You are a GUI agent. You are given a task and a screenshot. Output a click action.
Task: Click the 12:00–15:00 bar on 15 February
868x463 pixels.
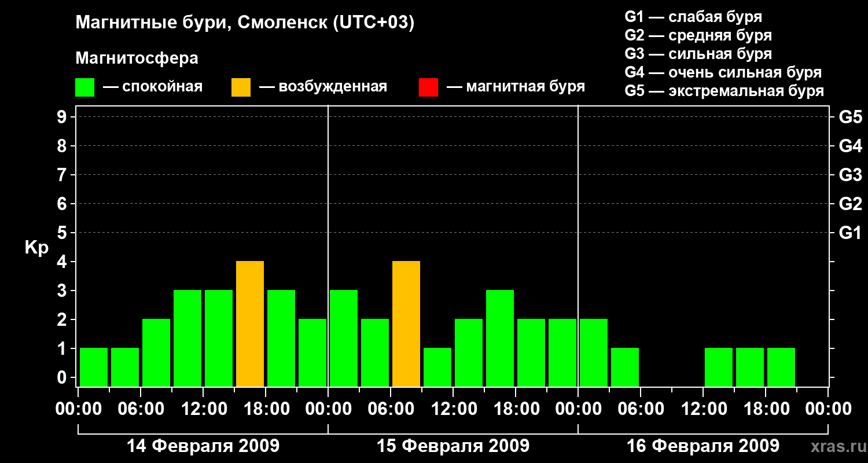tap(469, 352)
